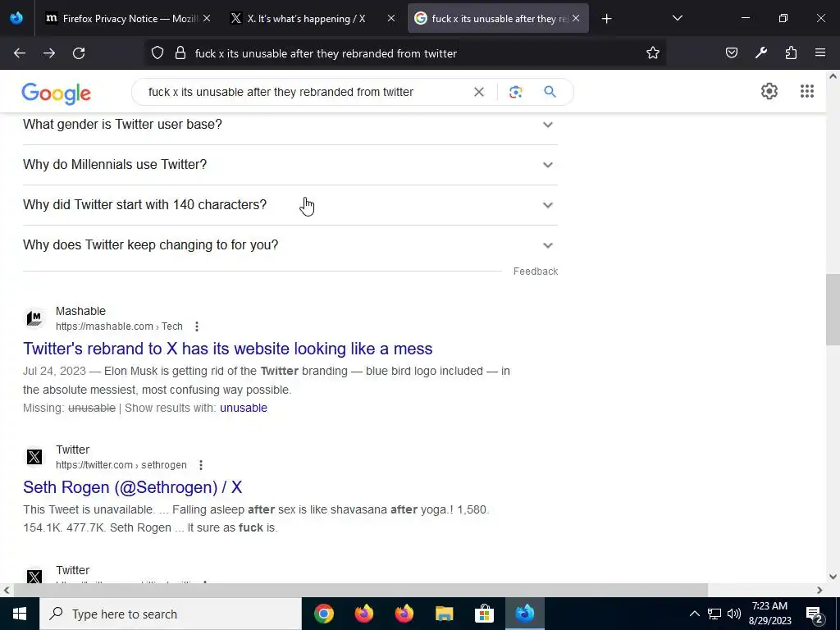Open the network tray icon

[714, 614]
